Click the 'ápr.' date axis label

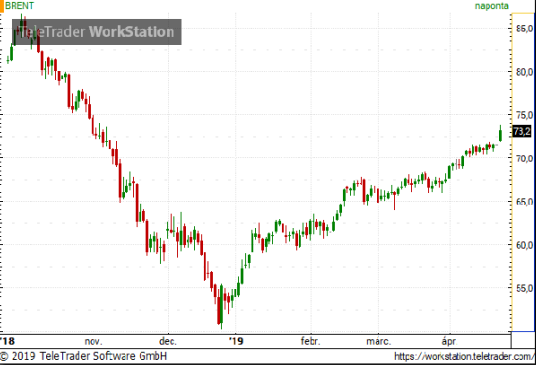[449, 341]
